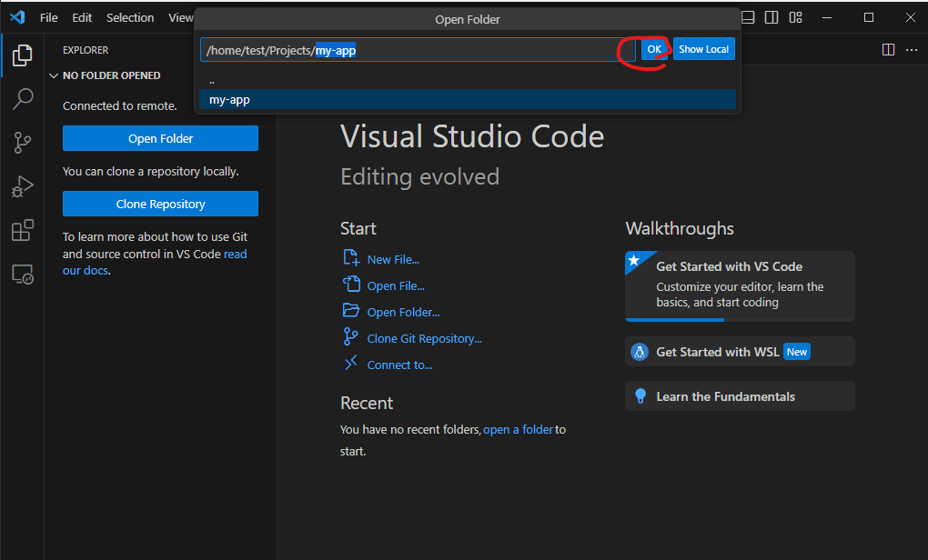928x560 pixels.
Task: Toggle the panel layout icon in title bar
Action: point(748,17)
